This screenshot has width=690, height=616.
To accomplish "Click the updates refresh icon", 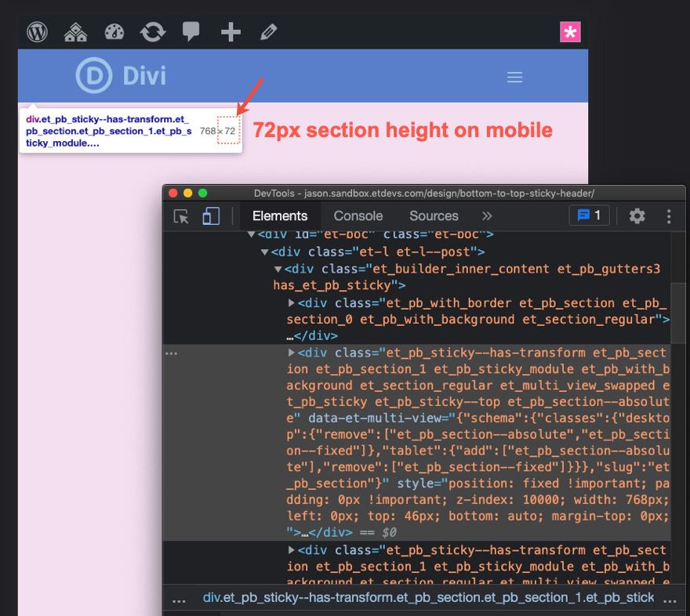I will [x=152, y=31].
